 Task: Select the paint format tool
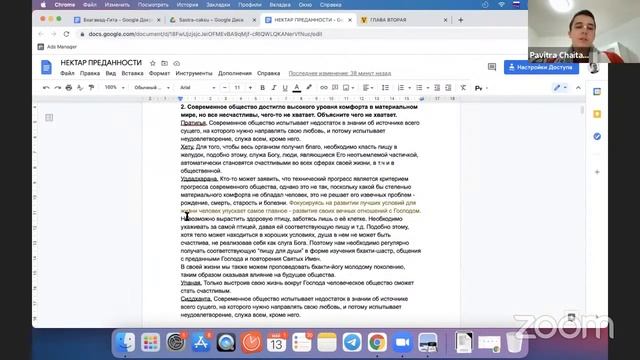coord(91,88)
